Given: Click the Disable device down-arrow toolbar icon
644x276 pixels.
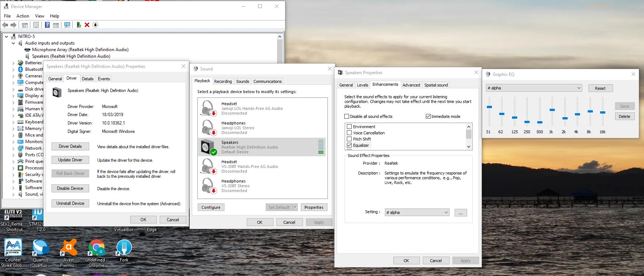Looking at the screenshot, I should pyautogui.click(x=95, y=25).
